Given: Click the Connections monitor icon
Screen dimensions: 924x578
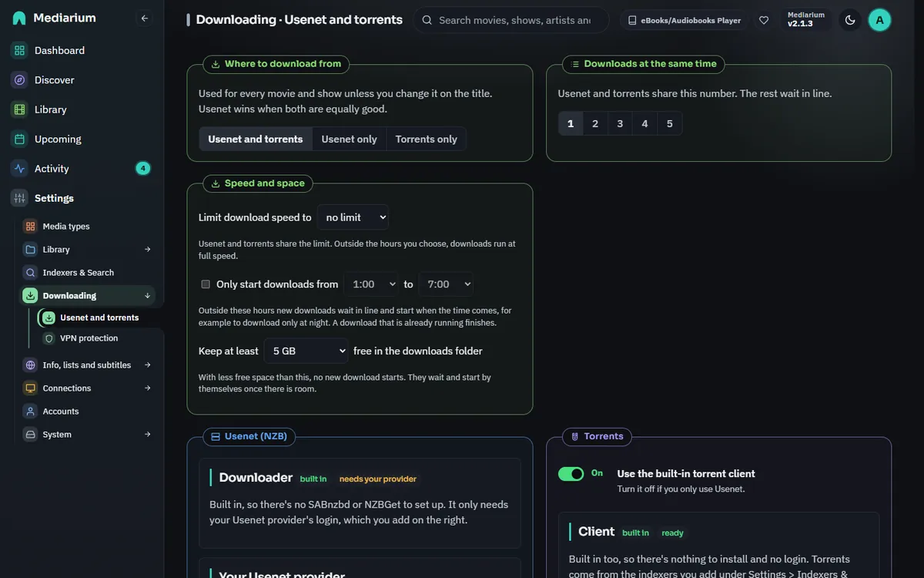Looking at the screenshot, I should 30,388.
